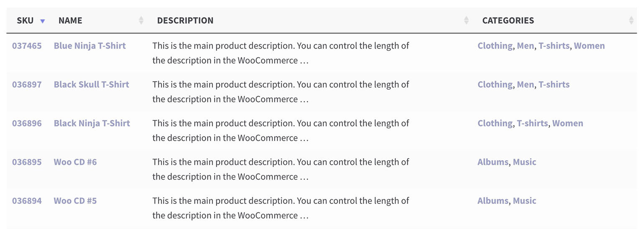Select Women category in Blue Ninja row
This screenshot has width=644, height=229.
[x=590, y=46]
